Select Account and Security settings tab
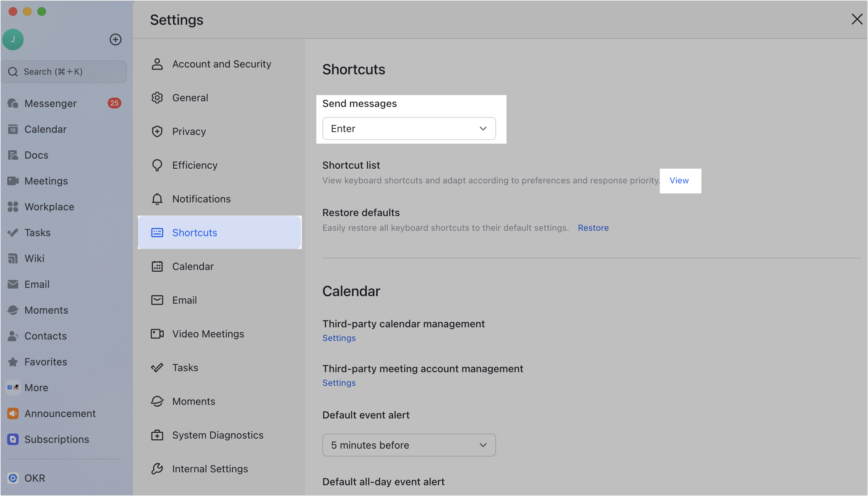Screen dimensions: 868x496 [220, 64]
